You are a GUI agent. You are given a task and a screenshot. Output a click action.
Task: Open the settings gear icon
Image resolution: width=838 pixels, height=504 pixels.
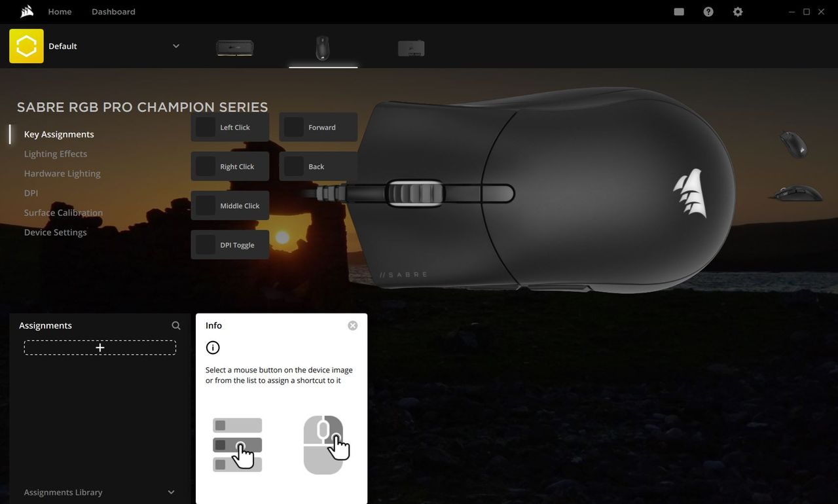(x=738, y=12)
